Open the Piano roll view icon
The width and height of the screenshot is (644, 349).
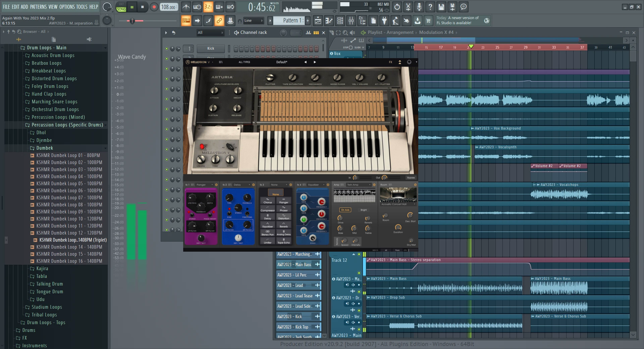coord(329,21)
